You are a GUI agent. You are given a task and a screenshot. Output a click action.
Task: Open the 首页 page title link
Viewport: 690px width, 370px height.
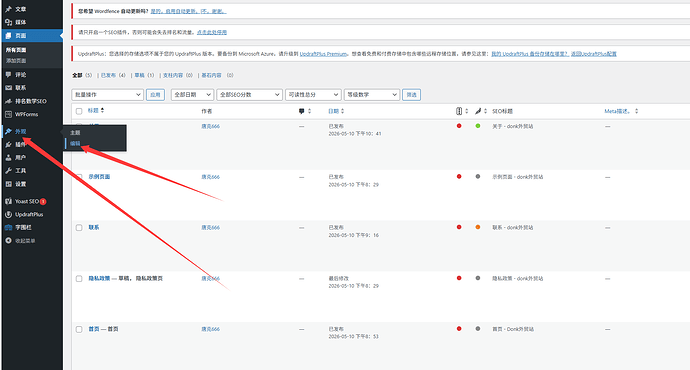pyautogui.click(x=94, y=329)
